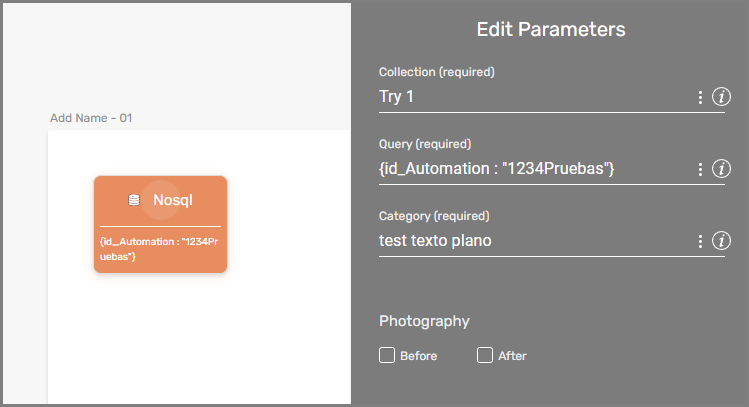Click the database icon on Nosql node

[x=134, y=200]
